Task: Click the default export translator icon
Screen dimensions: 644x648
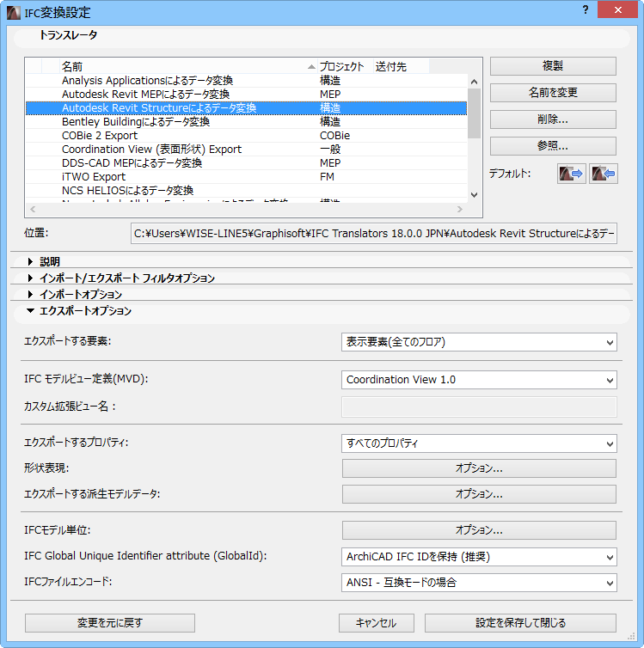Action: coord(571,174)
